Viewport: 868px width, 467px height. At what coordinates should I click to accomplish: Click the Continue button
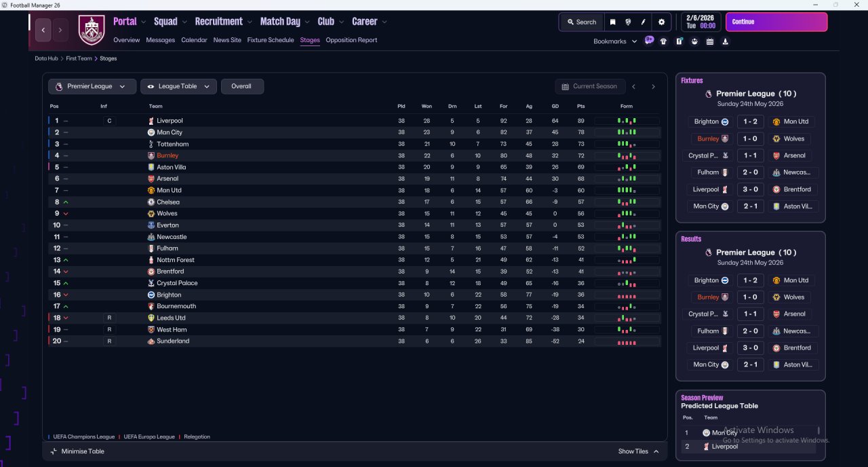[x=776, y=22]
